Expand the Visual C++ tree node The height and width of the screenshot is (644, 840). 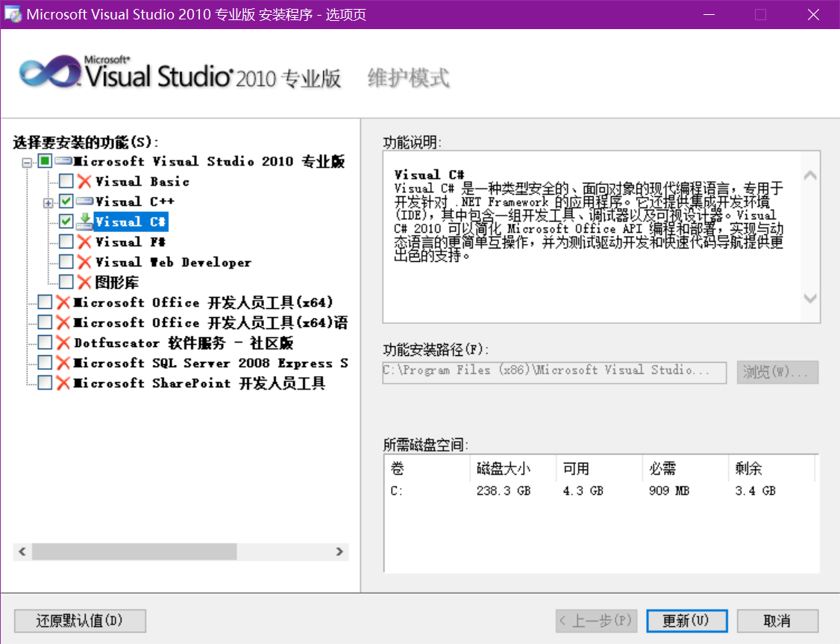click(48, 202)
